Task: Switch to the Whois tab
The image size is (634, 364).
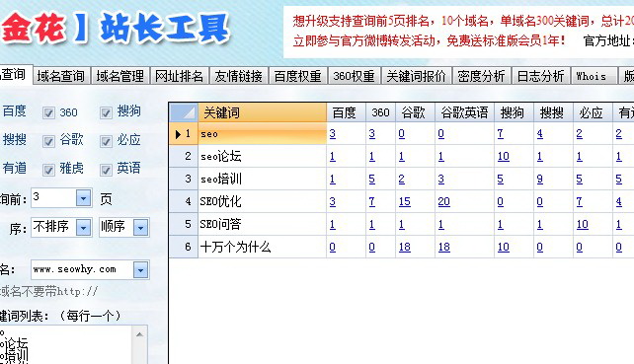Action: point(594,76)
